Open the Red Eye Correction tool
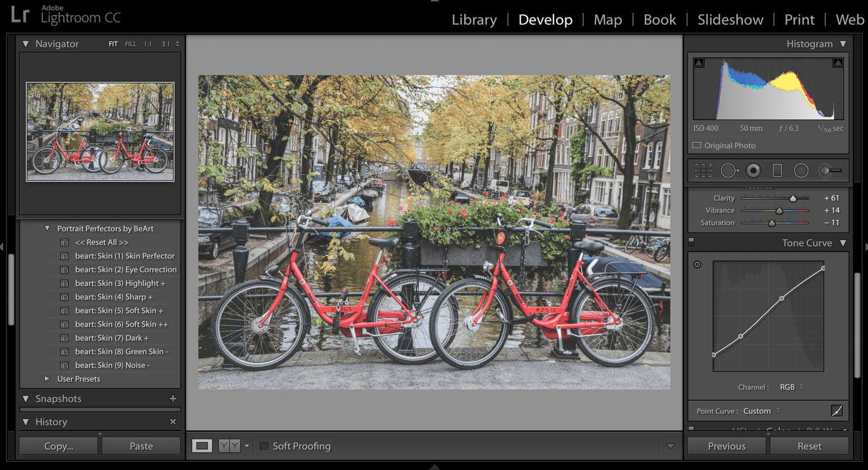The height and width of the screenshot is (470, 868). coord(753,170)
